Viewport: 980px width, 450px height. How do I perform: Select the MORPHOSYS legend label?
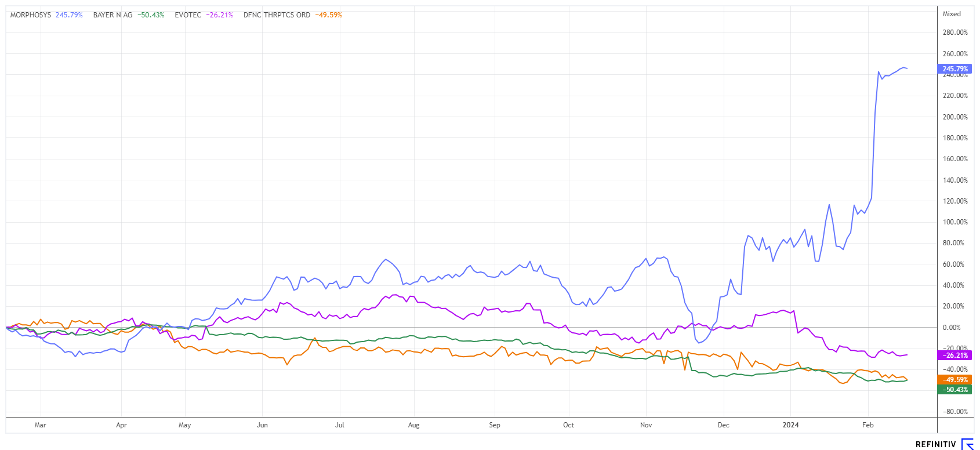pyautogui.click(x=31, y=15)
